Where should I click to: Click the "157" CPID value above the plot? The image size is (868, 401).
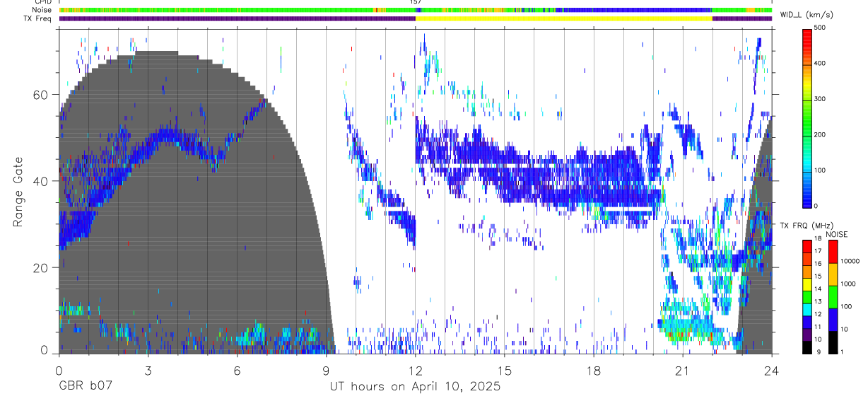[416, 2]
